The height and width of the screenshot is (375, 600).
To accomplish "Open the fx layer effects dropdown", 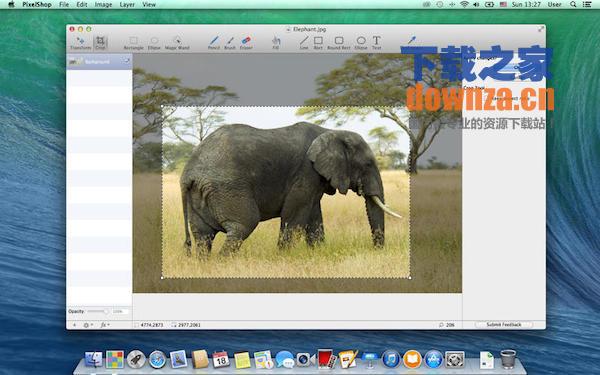I will tap(105, 325).
